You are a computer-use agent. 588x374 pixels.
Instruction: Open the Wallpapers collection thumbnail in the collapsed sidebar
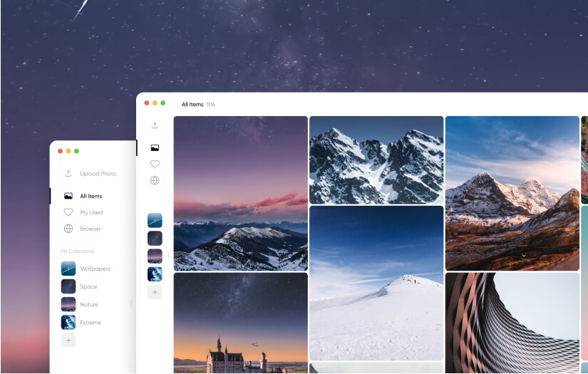click(155, 220)
